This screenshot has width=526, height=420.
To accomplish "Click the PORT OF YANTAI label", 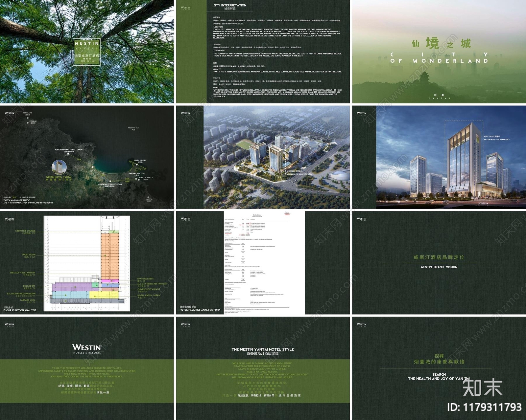I will [146, 178].
